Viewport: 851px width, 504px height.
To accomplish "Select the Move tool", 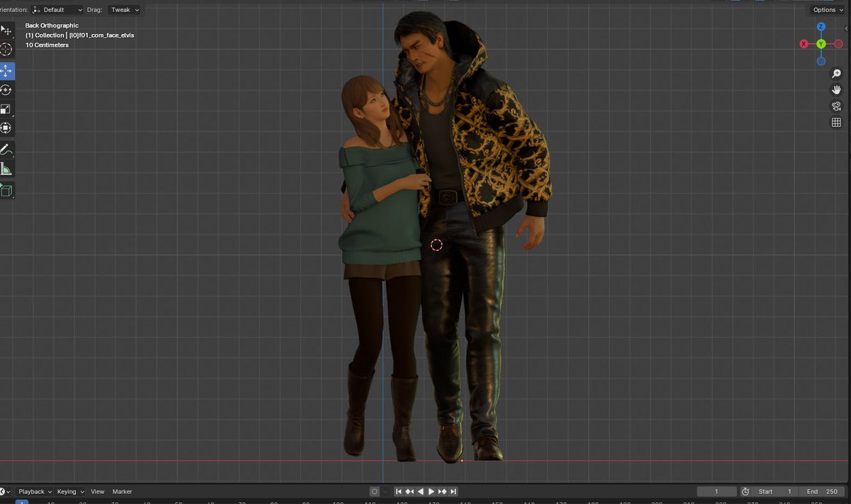I will (6, 71).
